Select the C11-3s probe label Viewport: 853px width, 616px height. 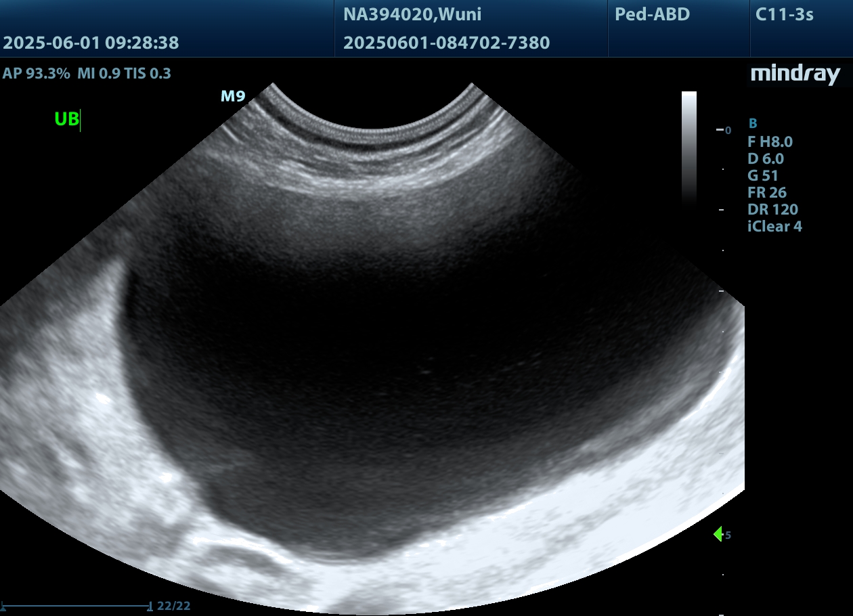784,14
